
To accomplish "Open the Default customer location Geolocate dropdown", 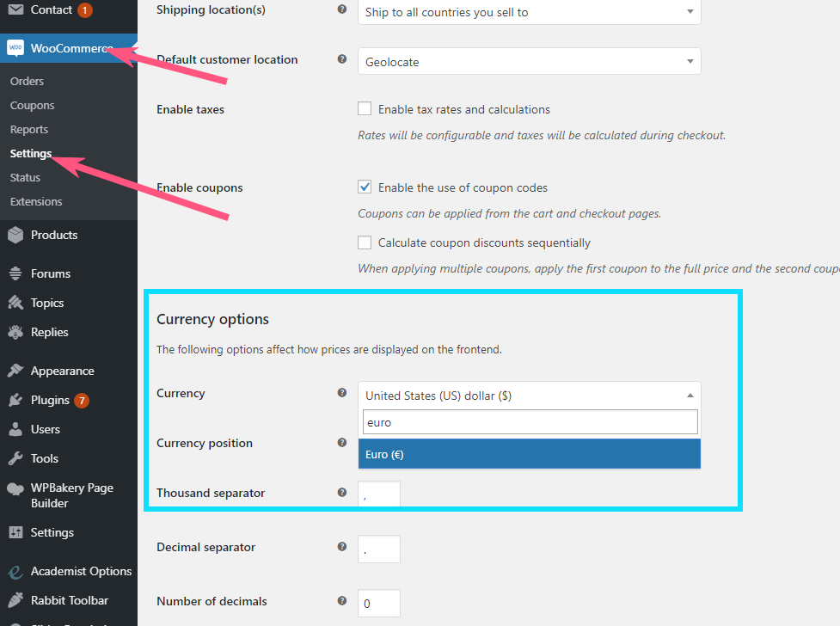I will [530, 62].
